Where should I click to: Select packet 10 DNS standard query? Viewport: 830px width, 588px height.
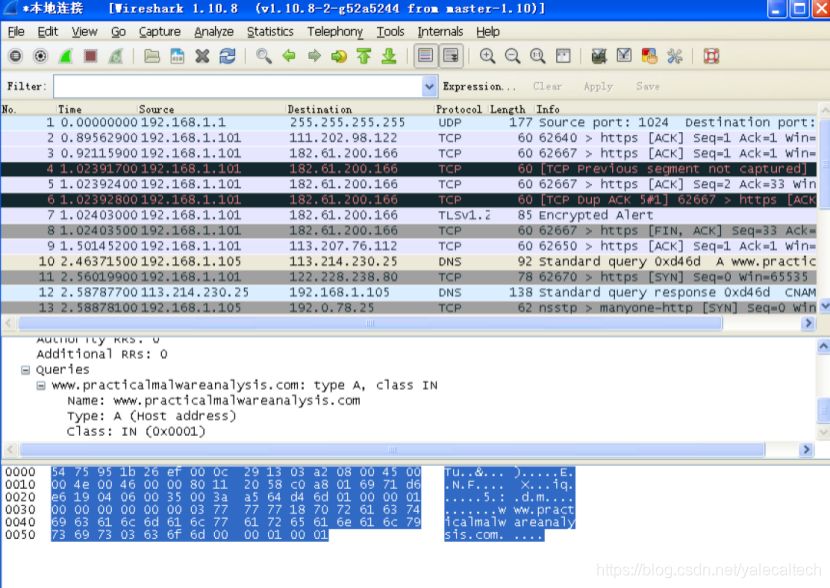(409, 261)
